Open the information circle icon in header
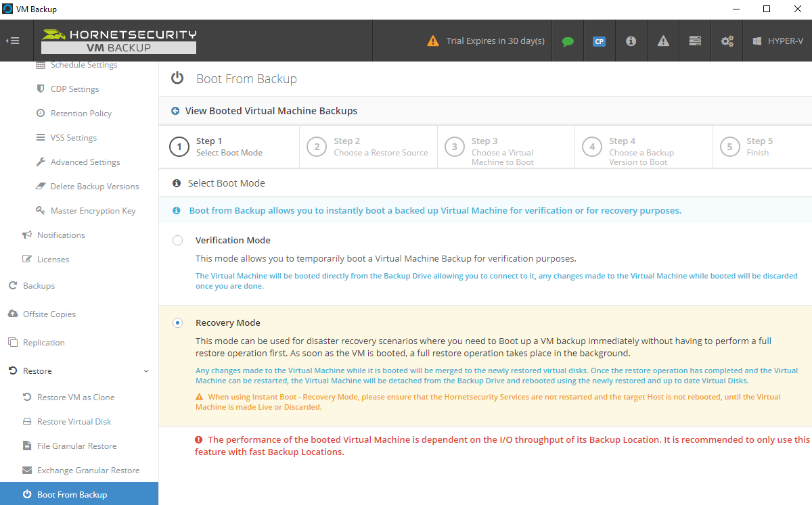 tap(631, 41)
